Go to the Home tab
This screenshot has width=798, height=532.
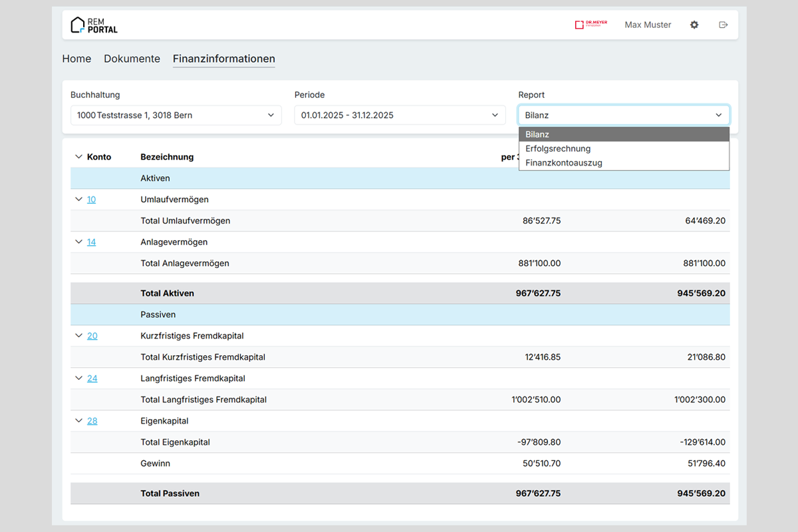coord(76,59)
